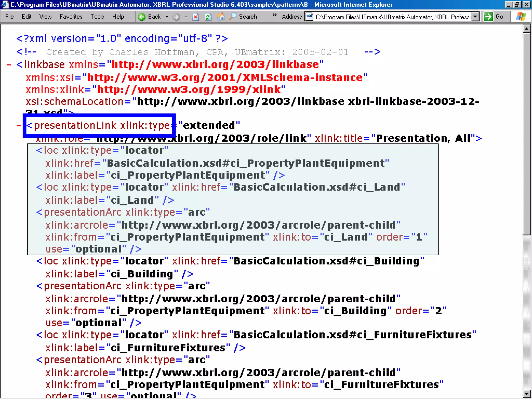Click the Forward arrow icon
Image resolution: width=532 pixels, height=399 pixels.
[x=176, y=17]
